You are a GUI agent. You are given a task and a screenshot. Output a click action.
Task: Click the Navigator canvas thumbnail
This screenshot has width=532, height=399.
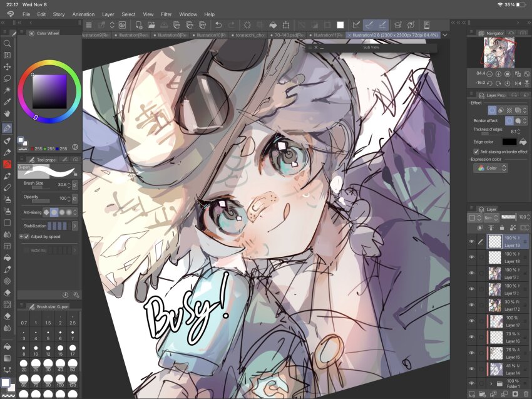499,52
